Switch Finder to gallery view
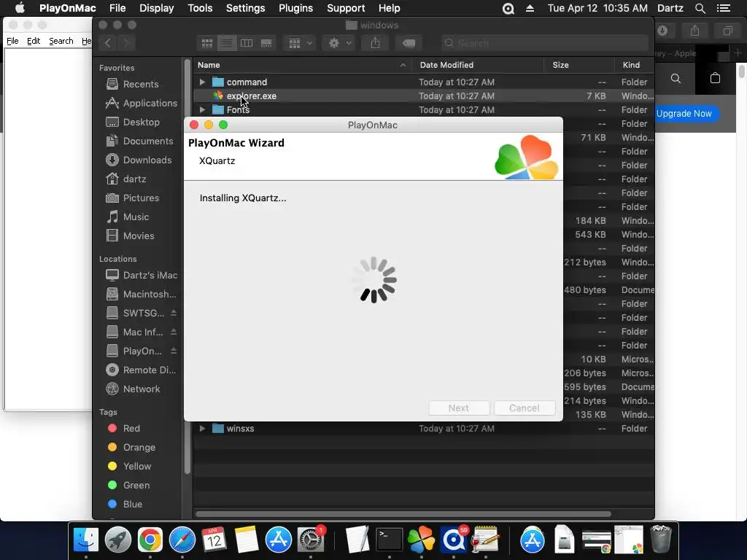Viewport: 747px width, 560px height. coord(266,43)
